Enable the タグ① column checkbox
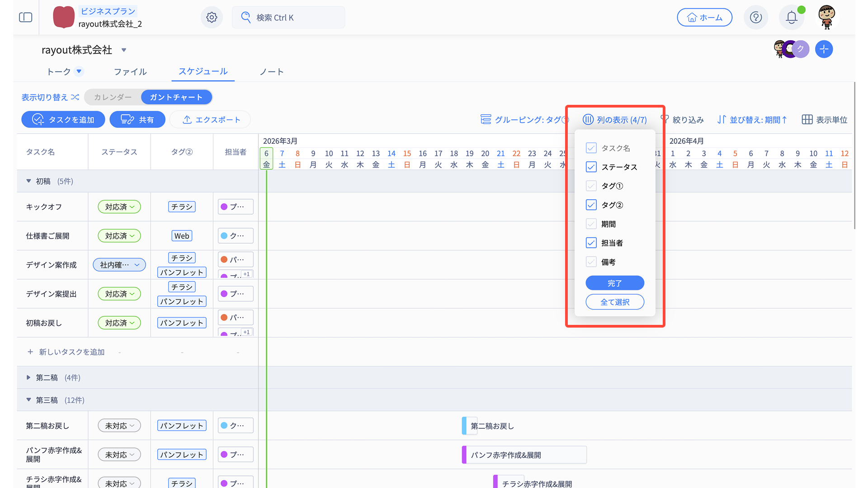Screen dimensions: 868x488 pos(591,186)
